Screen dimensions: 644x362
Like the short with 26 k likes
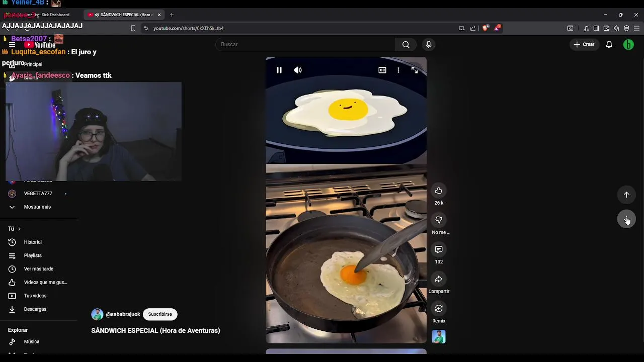[439, 191]
